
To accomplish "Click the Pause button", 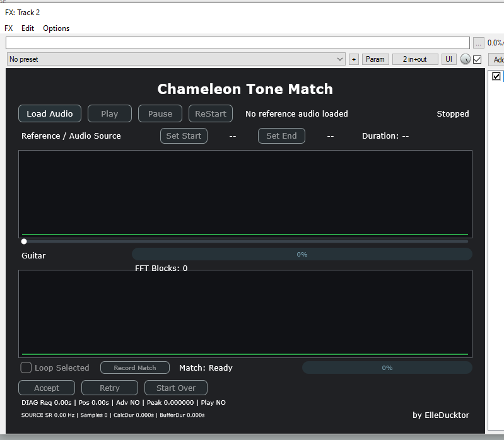I will point(160,113).
